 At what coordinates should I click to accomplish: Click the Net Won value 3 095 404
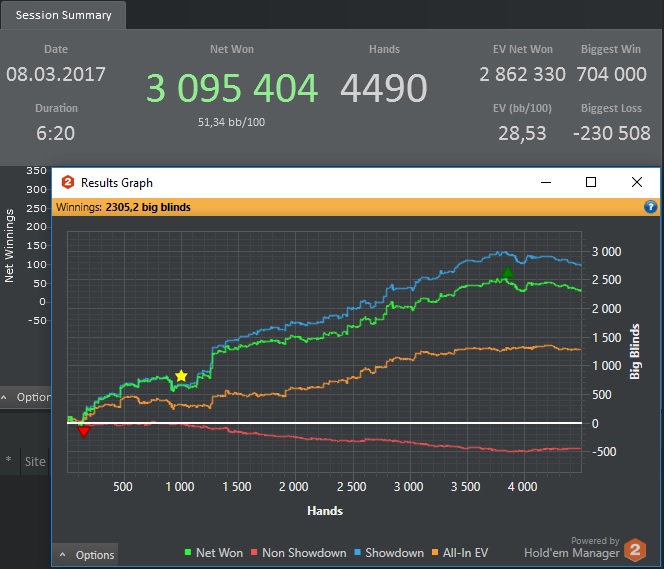232,88
